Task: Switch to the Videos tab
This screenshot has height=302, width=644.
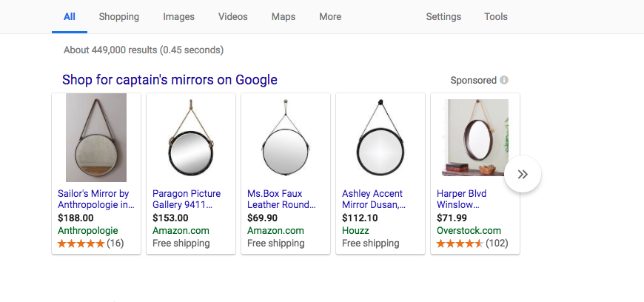Action: coord(233,17)
